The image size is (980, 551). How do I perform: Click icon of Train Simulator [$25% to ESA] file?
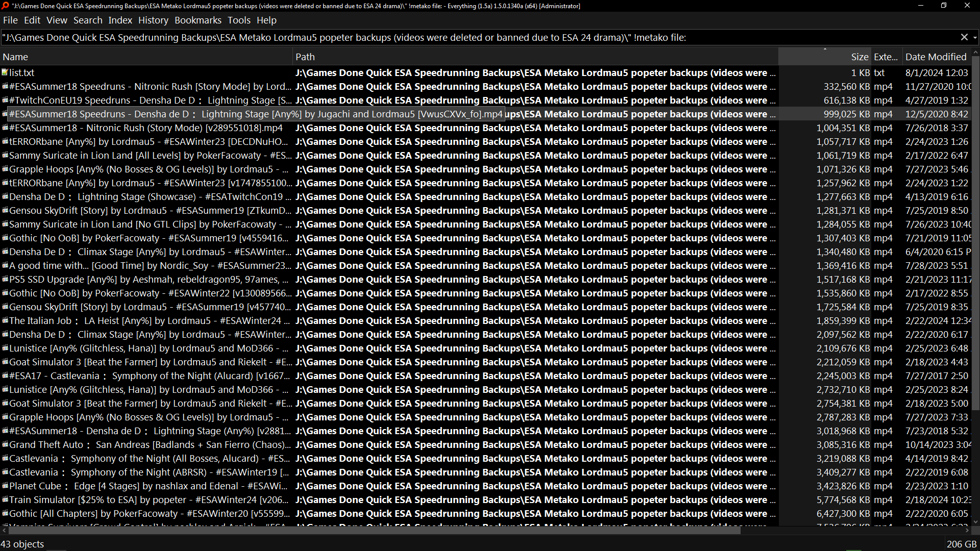[x=5, y=499]
